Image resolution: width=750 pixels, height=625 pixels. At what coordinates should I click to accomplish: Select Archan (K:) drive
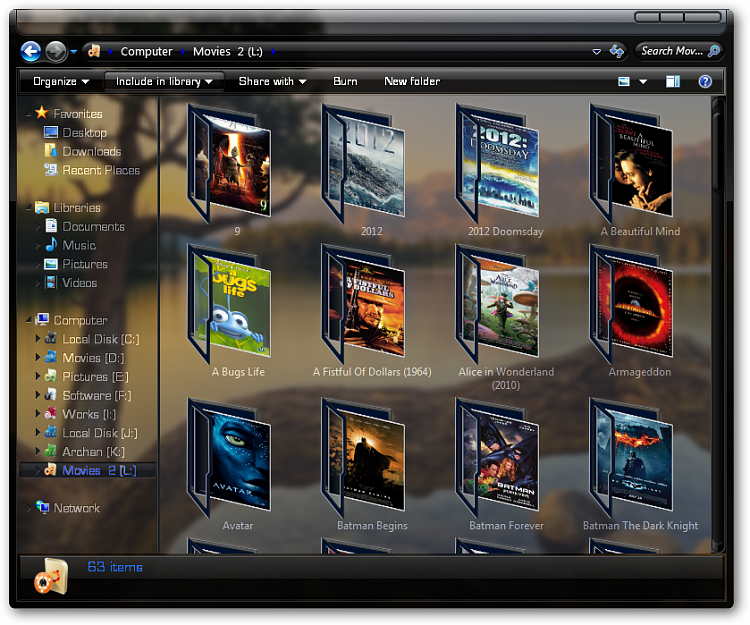93,451
